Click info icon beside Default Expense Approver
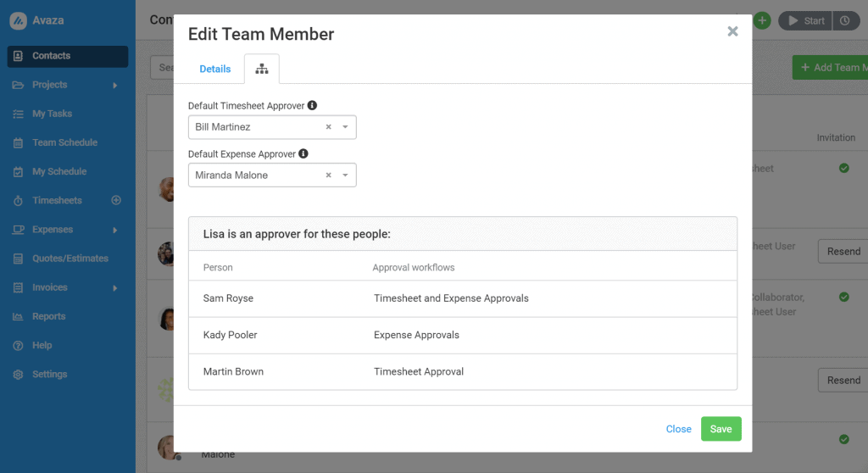This screenshot has width=868, height=473. tap(303, 154)
